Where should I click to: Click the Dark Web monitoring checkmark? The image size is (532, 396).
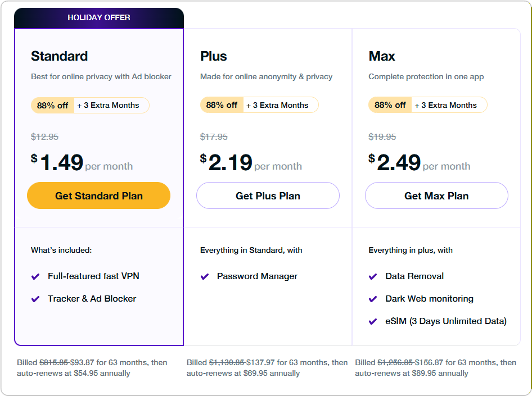click(x=373, y=299)
